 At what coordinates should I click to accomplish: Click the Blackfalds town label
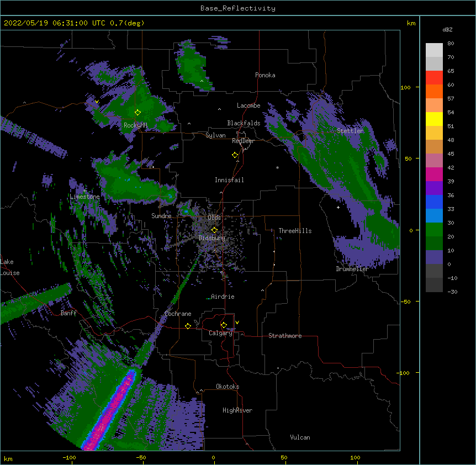244,123
